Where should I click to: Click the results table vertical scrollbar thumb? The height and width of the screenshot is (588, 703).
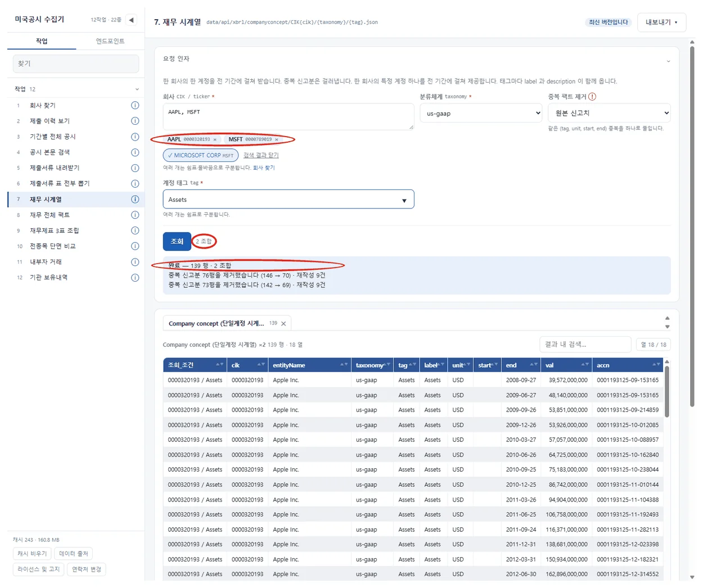coord(667,392)
